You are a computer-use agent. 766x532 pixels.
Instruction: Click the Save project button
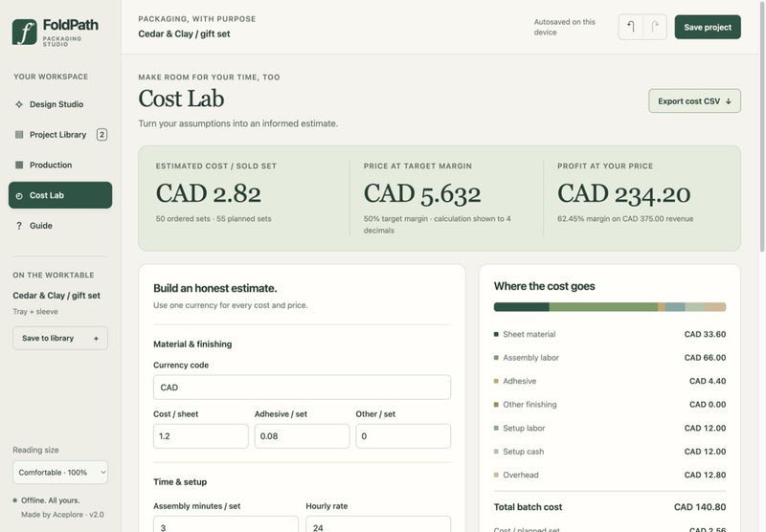(x=708, y=28)
